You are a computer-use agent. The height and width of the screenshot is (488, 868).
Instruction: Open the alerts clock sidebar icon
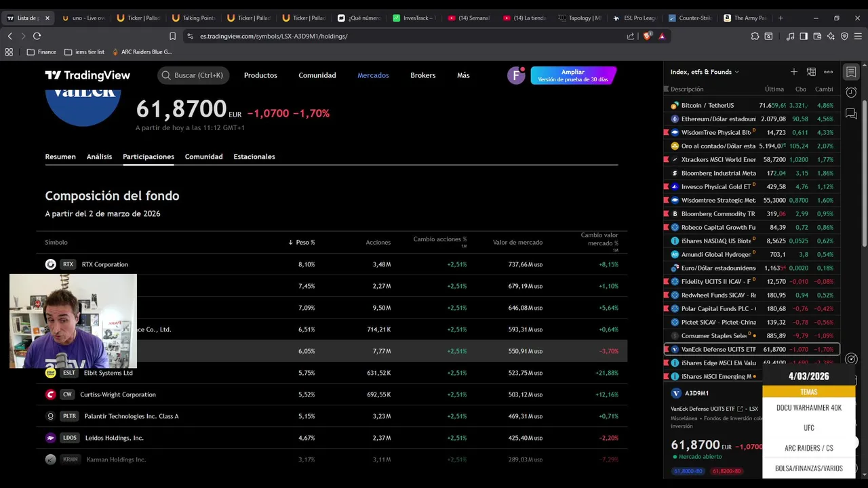851,93
